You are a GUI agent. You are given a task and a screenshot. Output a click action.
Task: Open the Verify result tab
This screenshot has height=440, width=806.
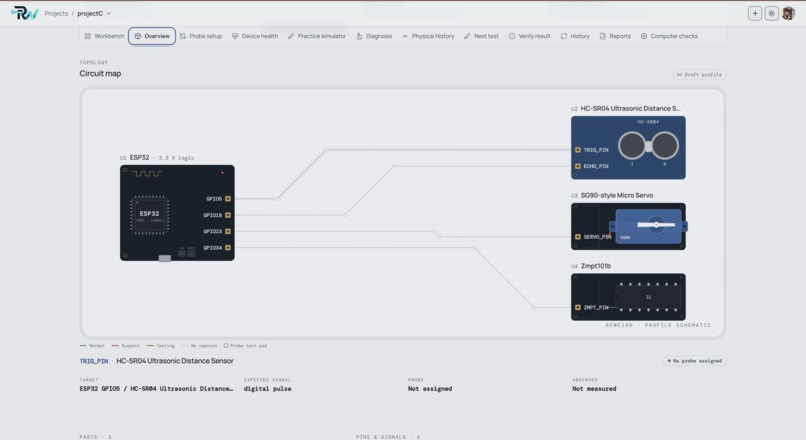coord(529,36)
